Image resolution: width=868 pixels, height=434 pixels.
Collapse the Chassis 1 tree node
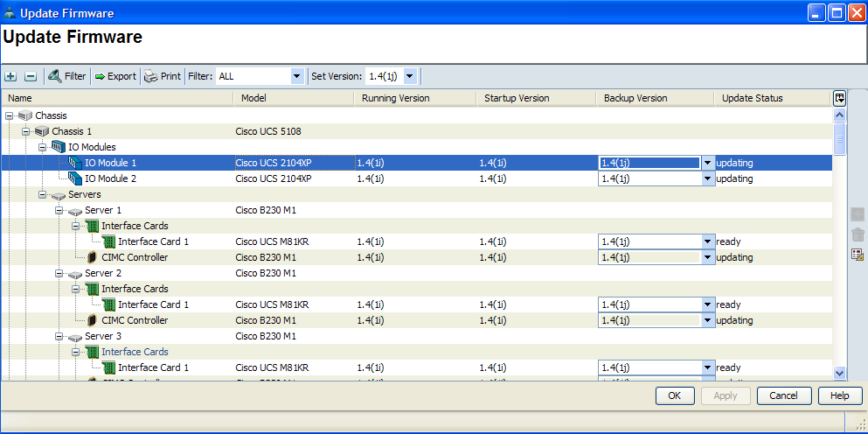[26, 131]
